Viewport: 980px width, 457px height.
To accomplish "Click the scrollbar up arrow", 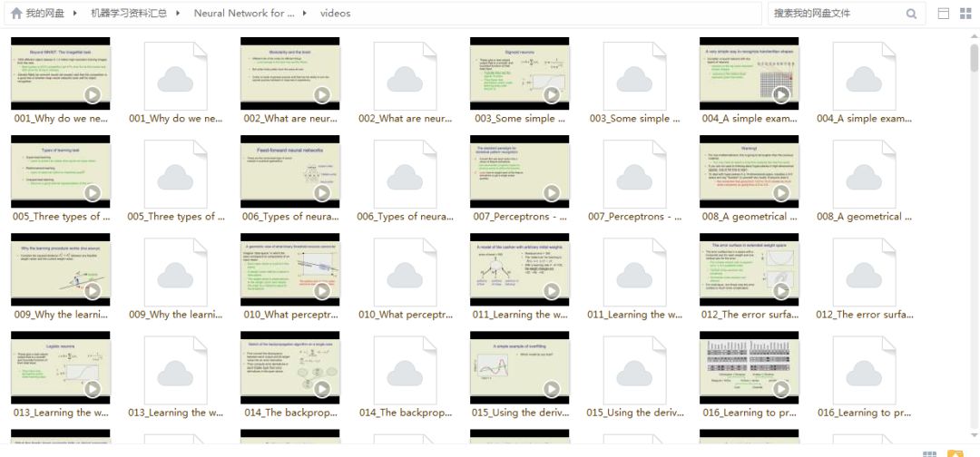I will pyautogui.click(x=975, y=37).
